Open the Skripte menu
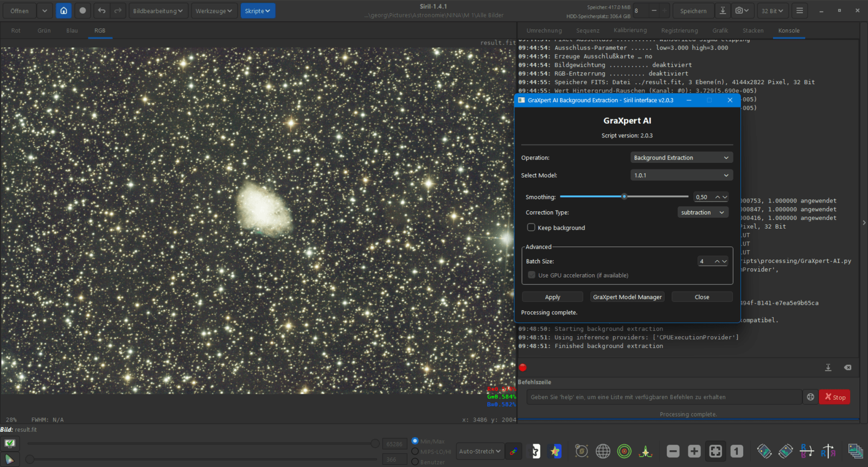 tap(258, 11)
